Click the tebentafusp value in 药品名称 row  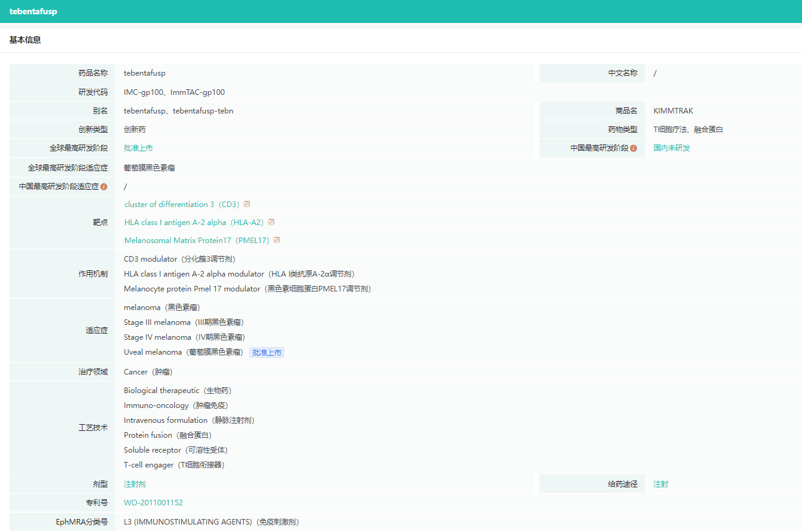point(145,73)
